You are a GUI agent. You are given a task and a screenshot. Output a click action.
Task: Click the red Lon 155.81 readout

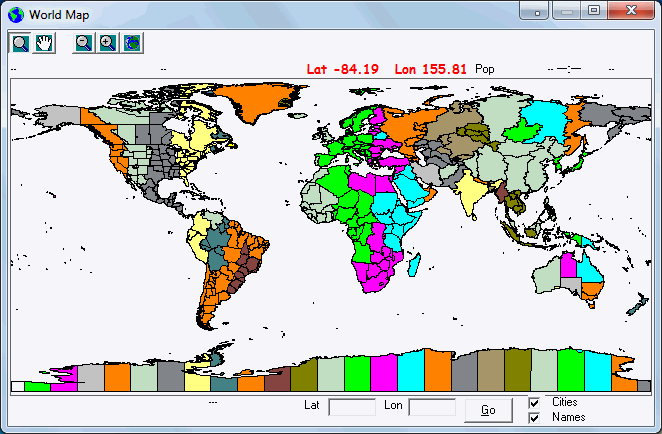coord(431,69)
